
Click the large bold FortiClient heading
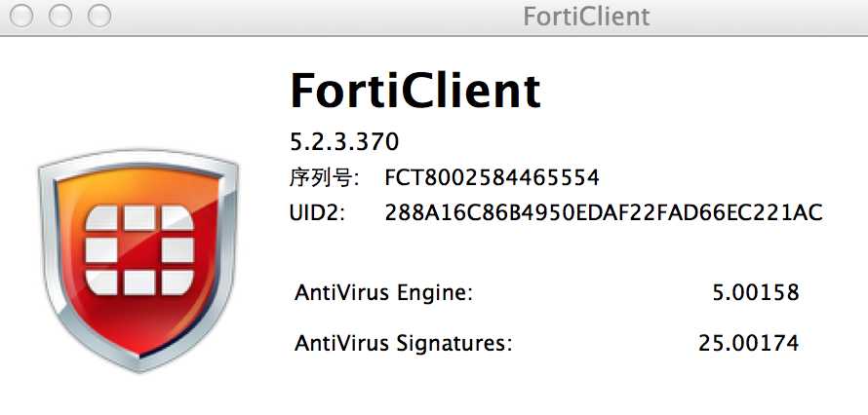point(414,91)
